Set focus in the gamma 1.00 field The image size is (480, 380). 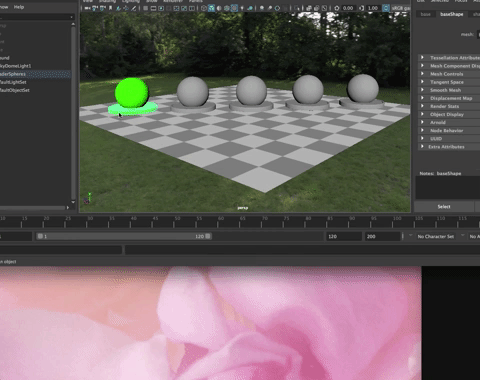[373, 8]
